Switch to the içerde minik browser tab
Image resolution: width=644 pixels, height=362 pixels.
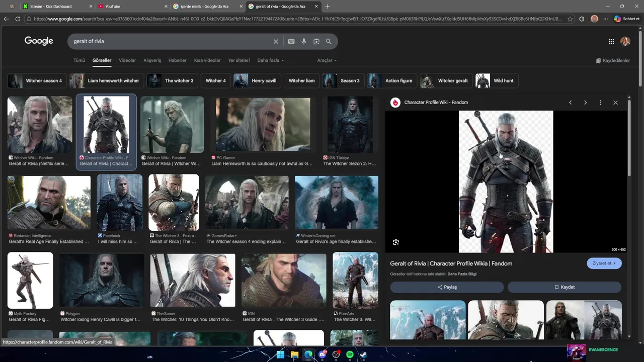point(207,7)
